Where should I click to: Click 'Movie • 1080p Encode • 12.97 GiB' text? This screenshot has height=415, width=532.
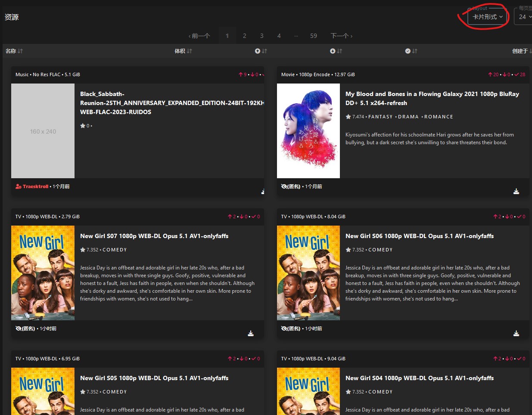click(x=318, y=74)
